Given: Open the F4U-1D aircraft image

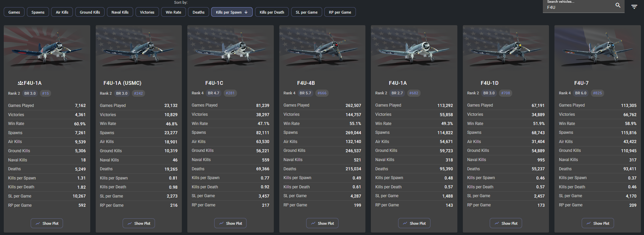Looking at the screenshot, I should coord(506,49).
